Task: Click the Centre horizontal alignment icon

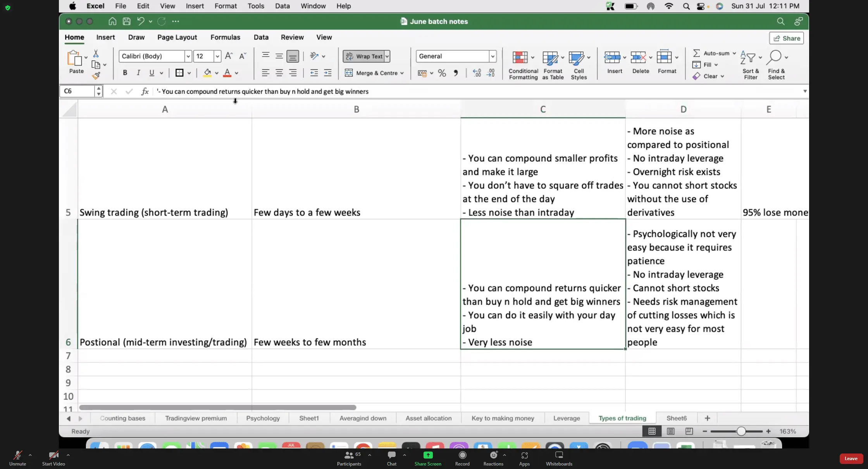Action: click(x=279, y=73)
